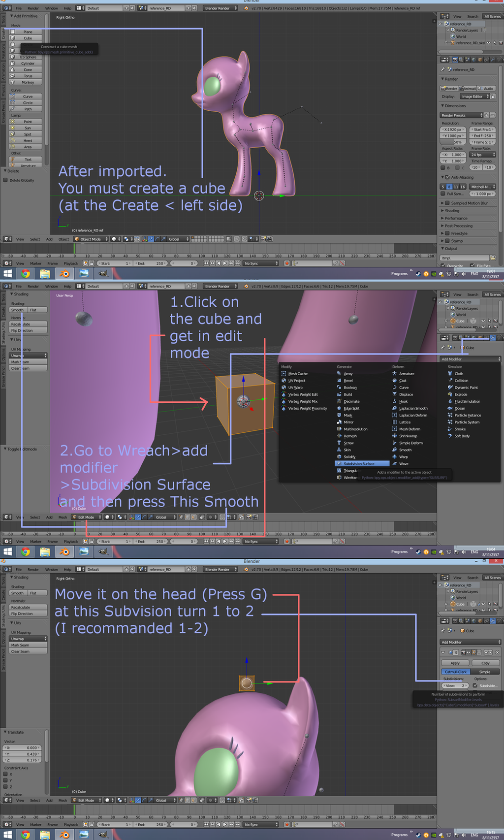
Task: Click the pin icon beside Cube in bottom properties
Action: 442,631
